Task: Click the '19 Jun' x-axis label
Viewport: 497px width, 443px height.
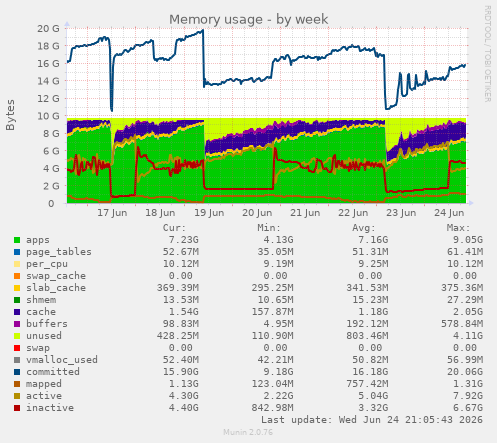Action: (x=209, y=213)
